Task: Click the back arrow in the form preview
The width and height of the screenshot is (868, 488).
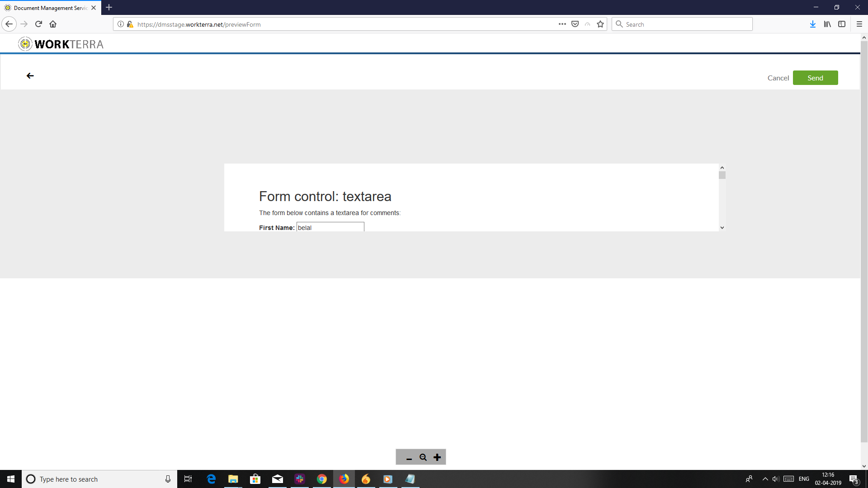Action: pyautogui.click(x=30, y=76)
